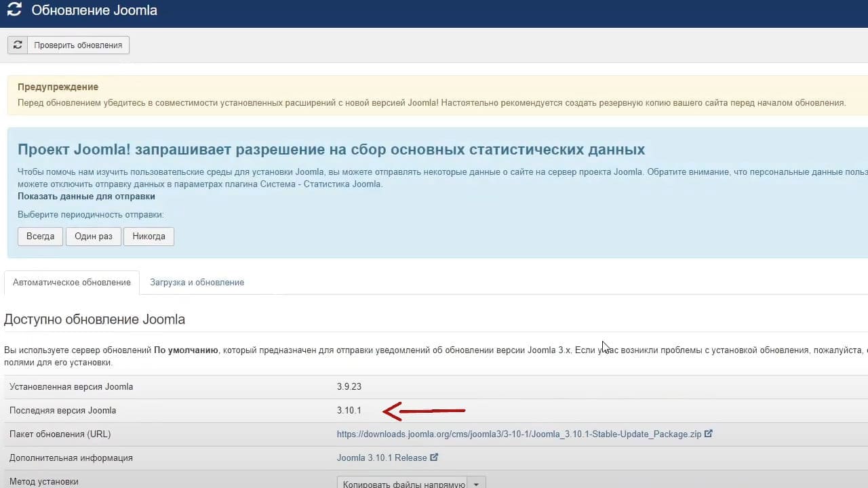868x488 pixels.
Task: Choose the Всегда sending frequency button
Action: (x=41, y=237)
